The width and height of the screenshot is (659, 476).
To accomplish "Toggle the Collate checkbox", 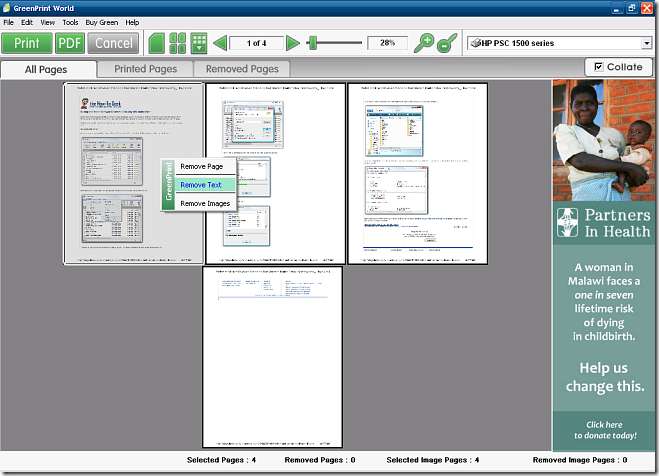I will [599, 67].
